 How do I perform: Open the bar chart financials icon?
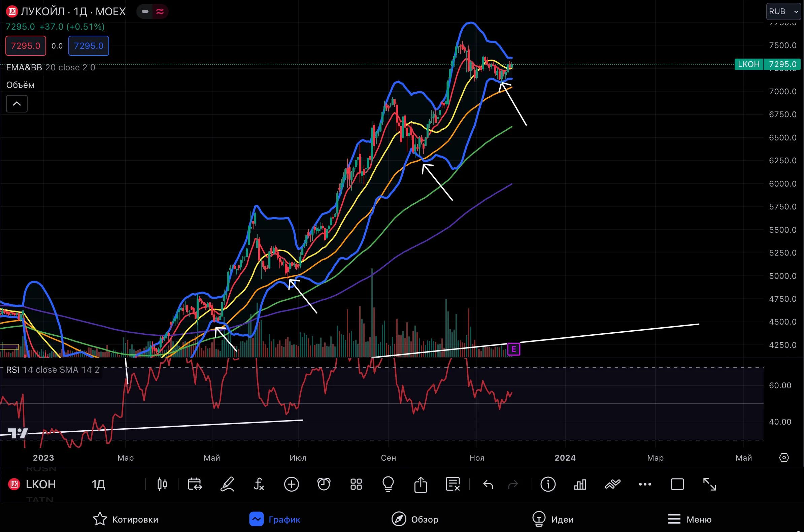click(580, 484)
